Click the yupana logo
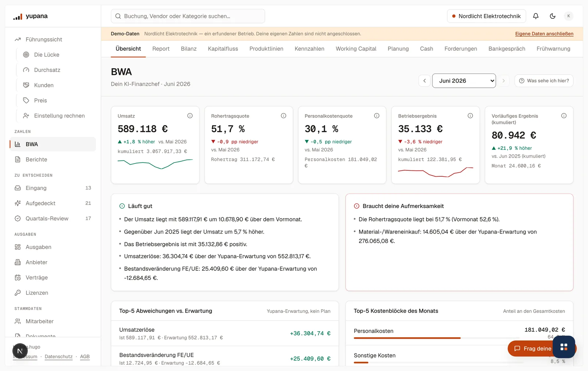588x371 pixels. [x=31, y=16]
